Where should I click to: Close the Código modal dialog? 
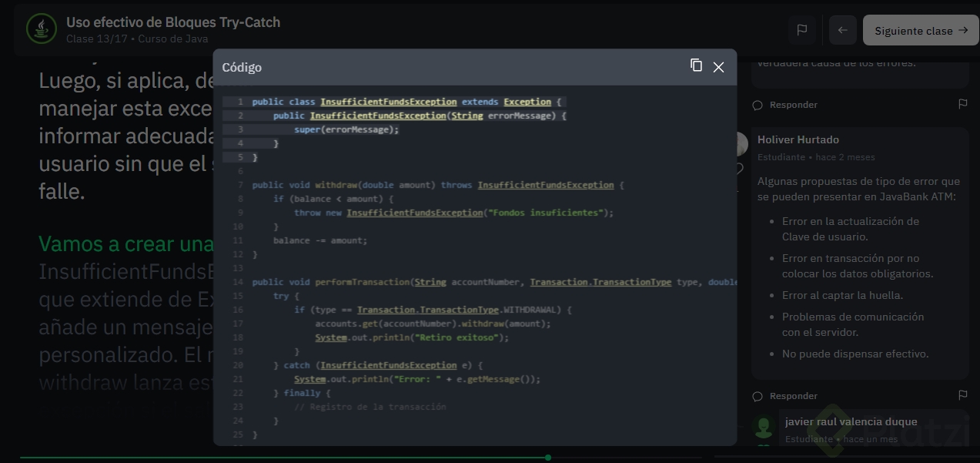(x=718, y=67)
